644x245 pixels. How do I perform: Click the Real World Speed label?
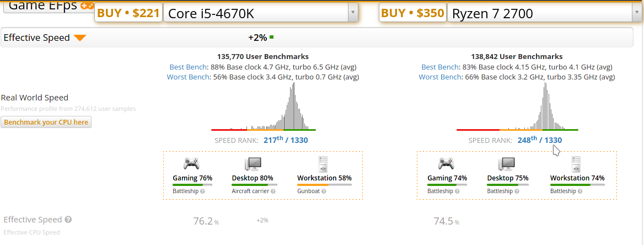tap(35, 98)
